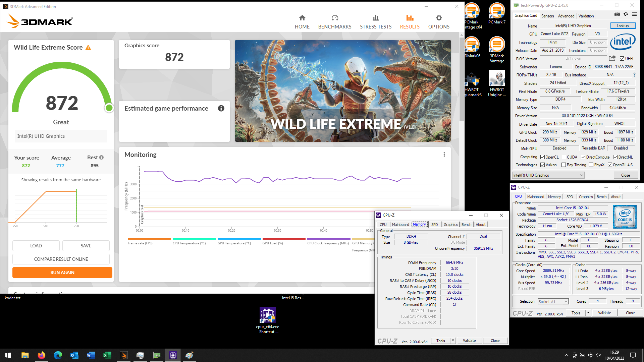Viewport: 644px width, 362px height.
Task: Expand the Tools dropdown arrow in right CPU-Z window
Action: coord(588,313)
